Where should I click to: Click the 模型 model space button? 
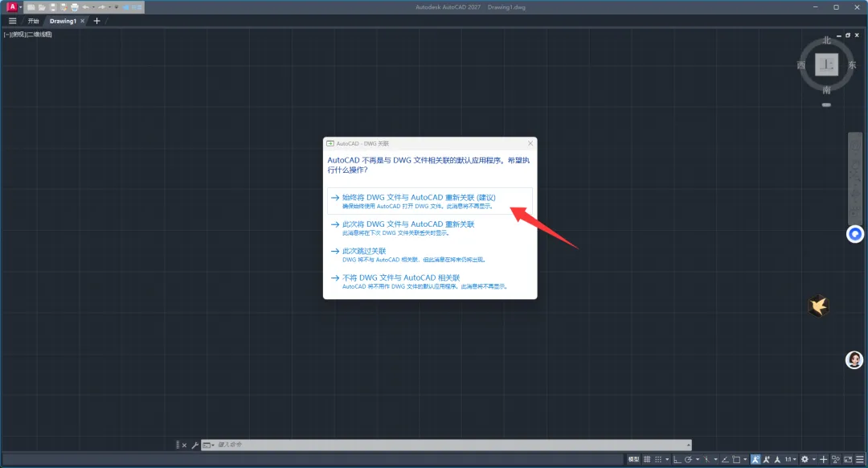tap(634, 459)
